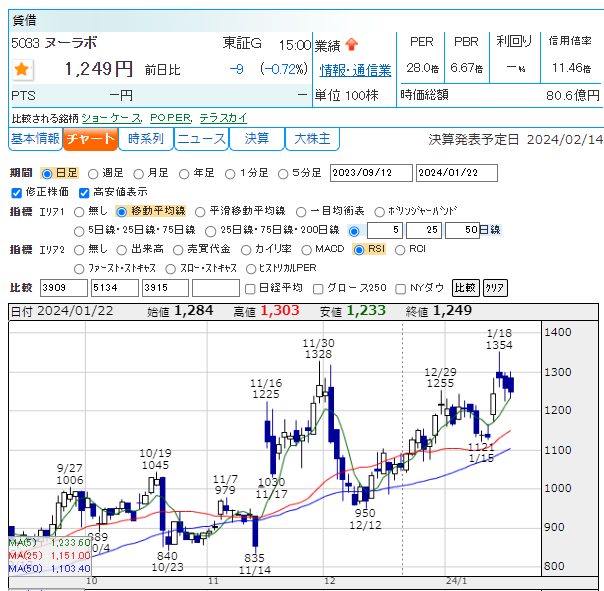Image resolution: width=604 pixels, height=591 pixels.
Task: Select the ファースト・ストキャス radio button
Action: pos(79,269)
